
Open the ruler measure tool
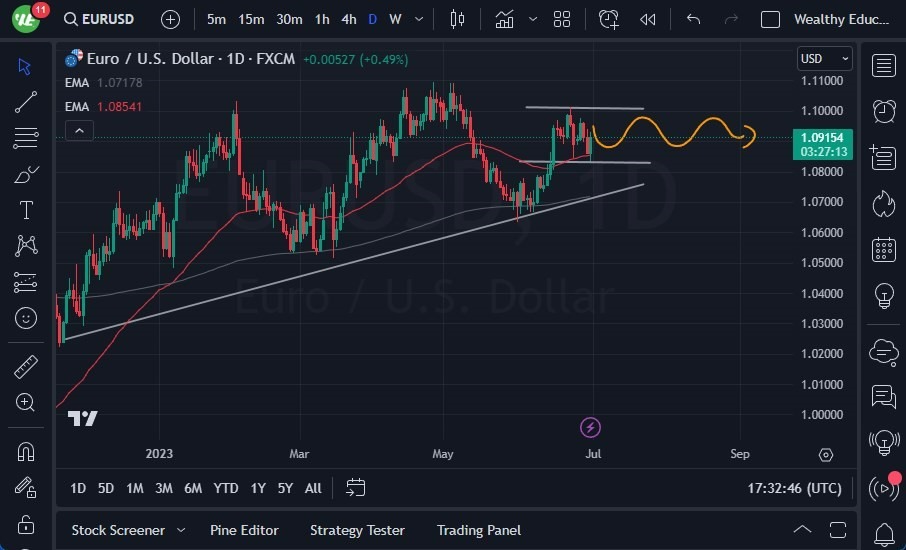[26, 367]
